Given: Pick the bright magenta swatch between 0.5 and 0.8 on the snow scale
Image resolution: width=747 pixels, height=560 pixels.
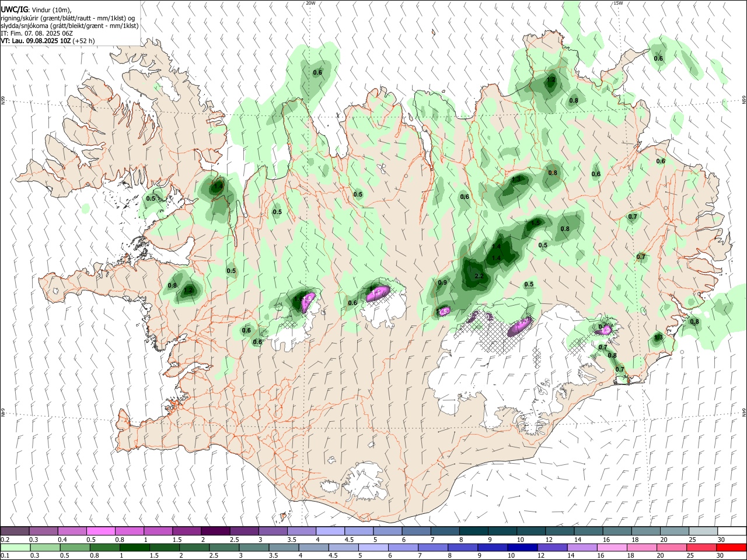Looking at the screenshot, I should click(x=100, y=531).
